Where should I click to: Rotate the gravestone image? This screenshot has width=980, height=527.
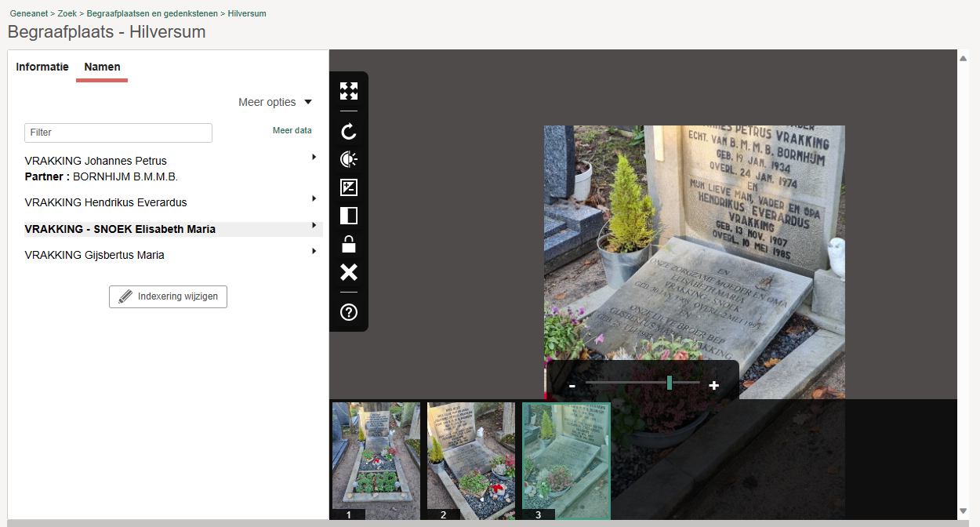pos(349,132)
